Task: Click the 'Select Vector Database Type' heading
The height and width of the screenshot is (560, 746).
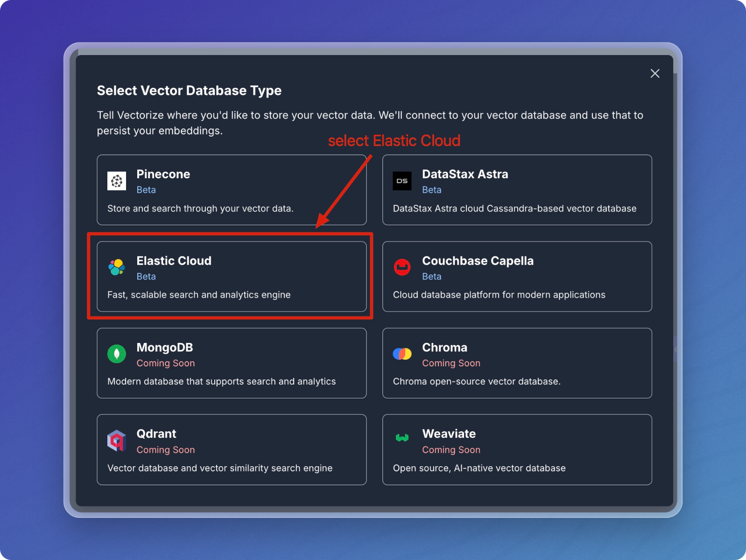Action: [189, 91]
